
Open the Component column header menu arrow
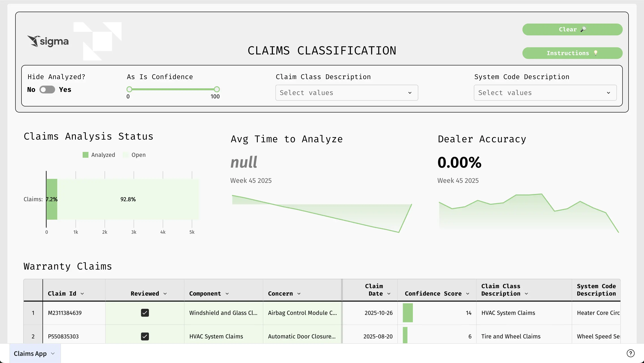pyautogui.click(x=227, y=294)
